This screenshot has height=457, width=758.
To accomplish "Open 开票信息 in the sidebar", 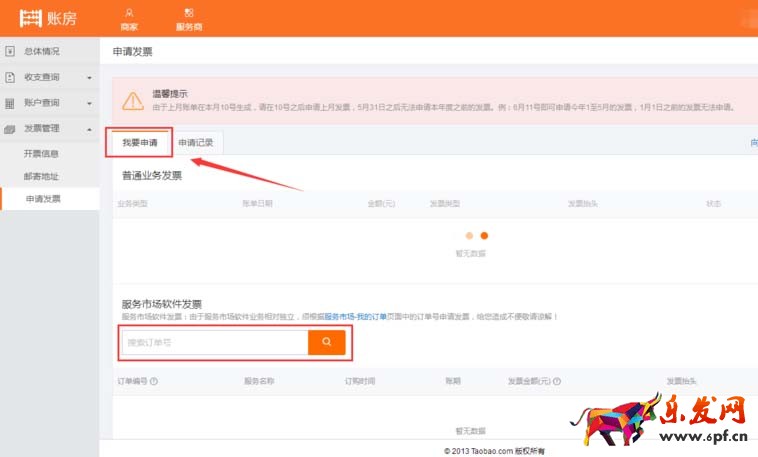I will (42, 154).
